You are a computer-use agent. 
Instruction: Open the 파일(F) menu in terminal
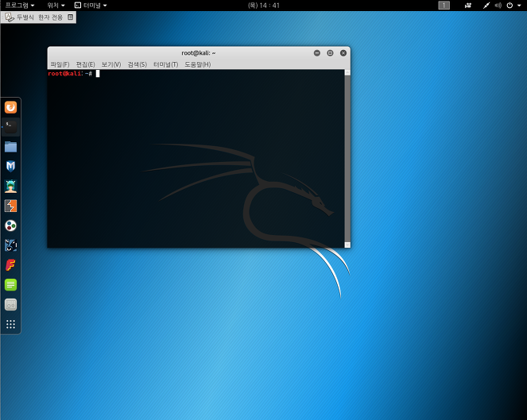tap(60, 64)
